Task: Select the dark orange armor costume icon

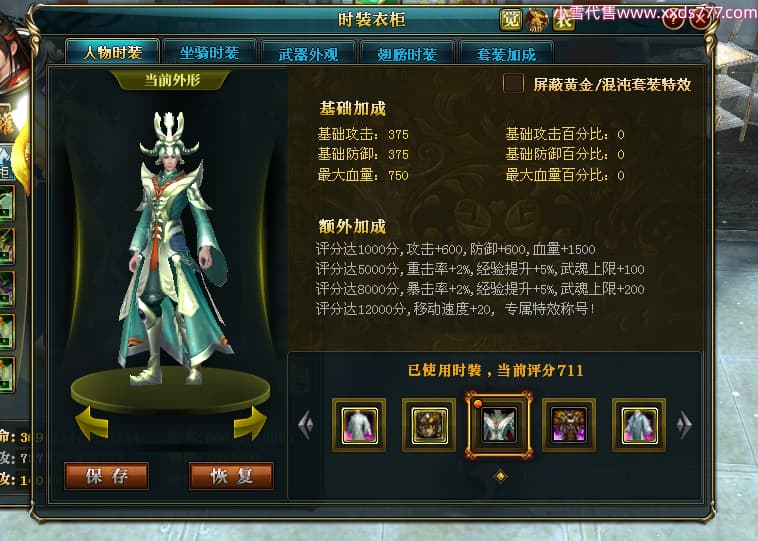Action: [x=569, y=425]
